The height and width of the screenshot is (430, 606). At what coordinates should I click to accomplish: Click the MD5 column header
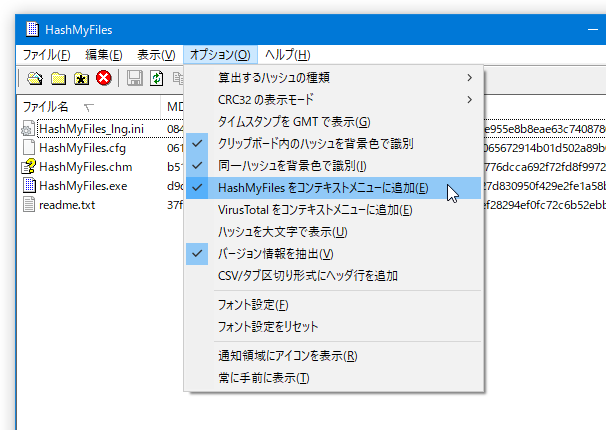click(x=173, y=107)
